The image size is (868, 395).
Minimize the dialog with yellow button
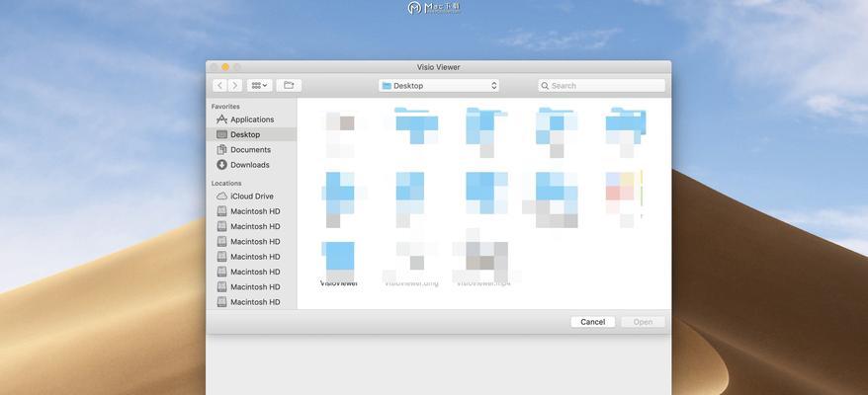click(225, 67)
